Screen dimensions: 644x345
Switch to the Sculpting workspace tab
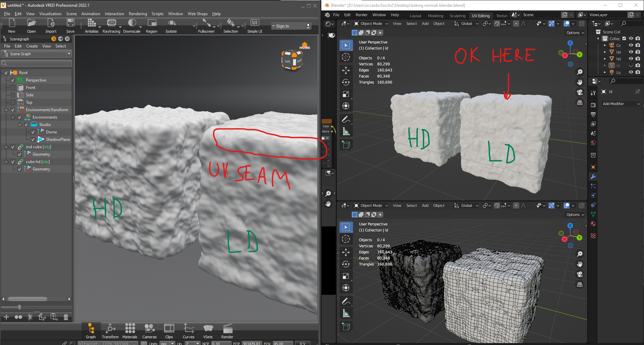pos(457,15)
